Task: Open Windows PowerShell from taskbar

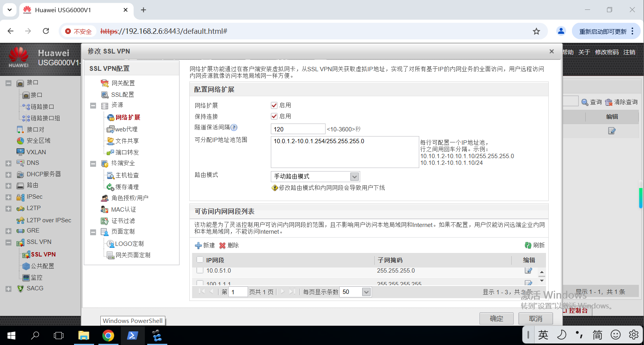Action: (x=132, y=335)
